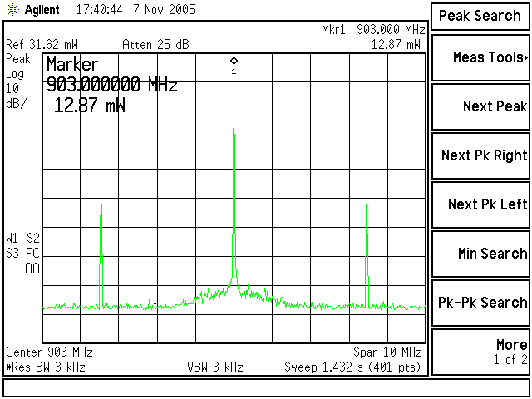Choose Next Pk Left softkey
Viewport: 532px width, 399px height.
click(480, 204)
